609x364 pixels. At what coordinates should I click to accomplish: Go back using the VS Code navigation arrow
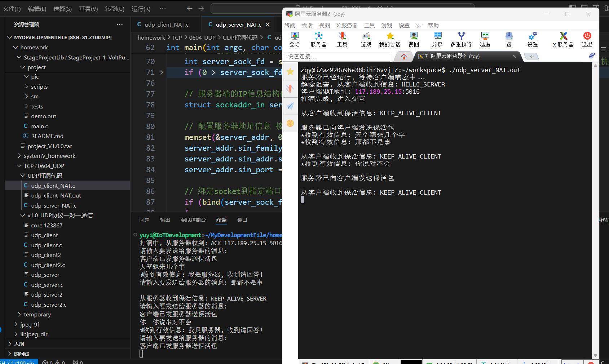pyautogui.click(x=190, y=8)
